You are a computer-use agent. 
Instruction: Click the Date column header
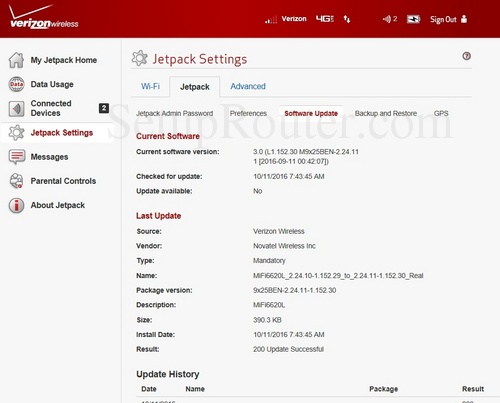click(x=149, y=389)
